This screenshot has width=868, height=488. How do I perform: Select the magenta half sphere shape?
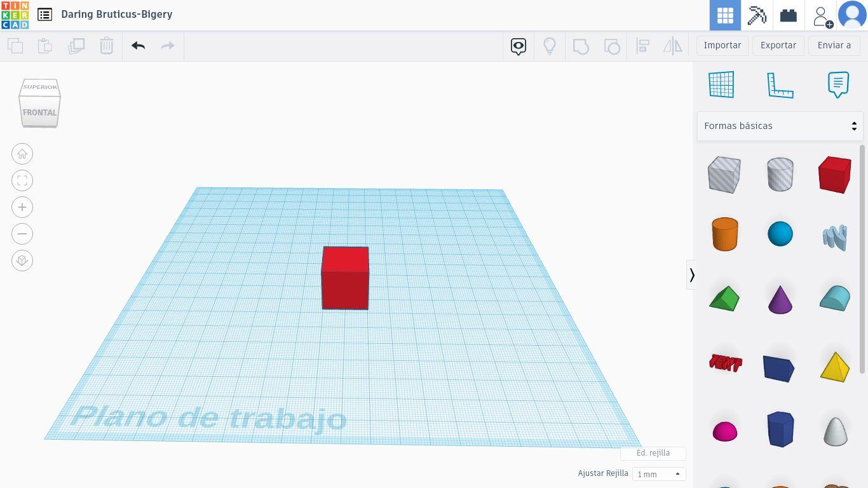724,431
